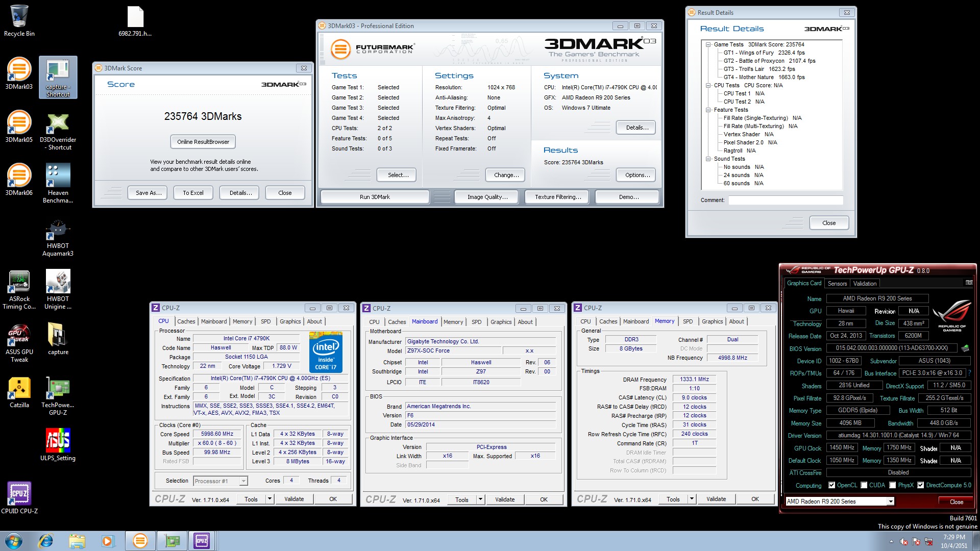Open Graphics tab in CPU-Z Memory window
Image resolution: width=980 pixels, height=551 pixels.
pos(713,321)
